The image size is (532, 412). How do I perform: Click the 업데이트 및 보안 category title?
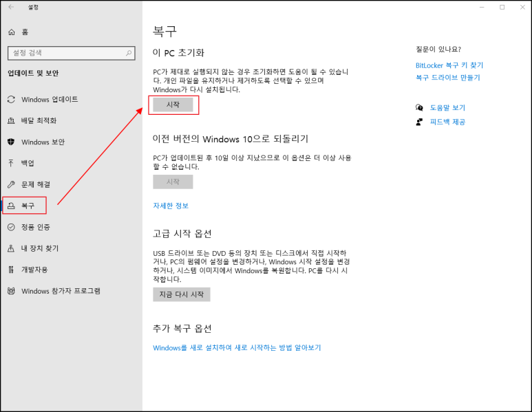[33, 73]
